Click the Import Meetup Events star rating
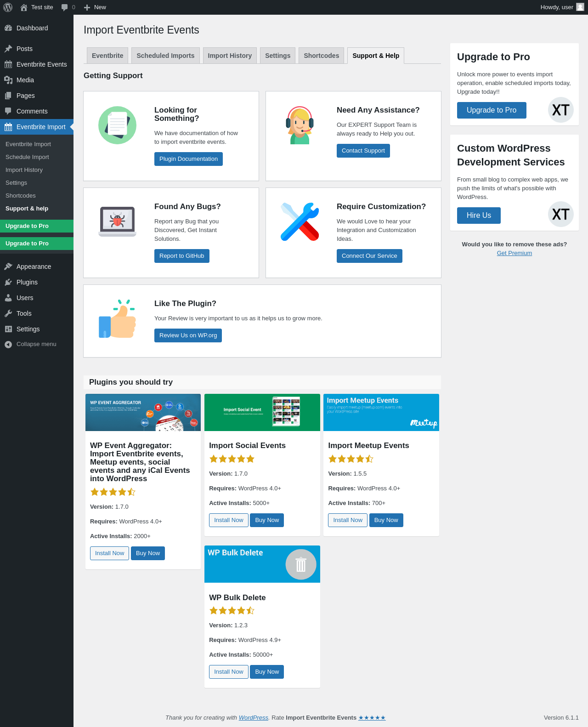Screen dimensions: 588x727 pos(351,459)
